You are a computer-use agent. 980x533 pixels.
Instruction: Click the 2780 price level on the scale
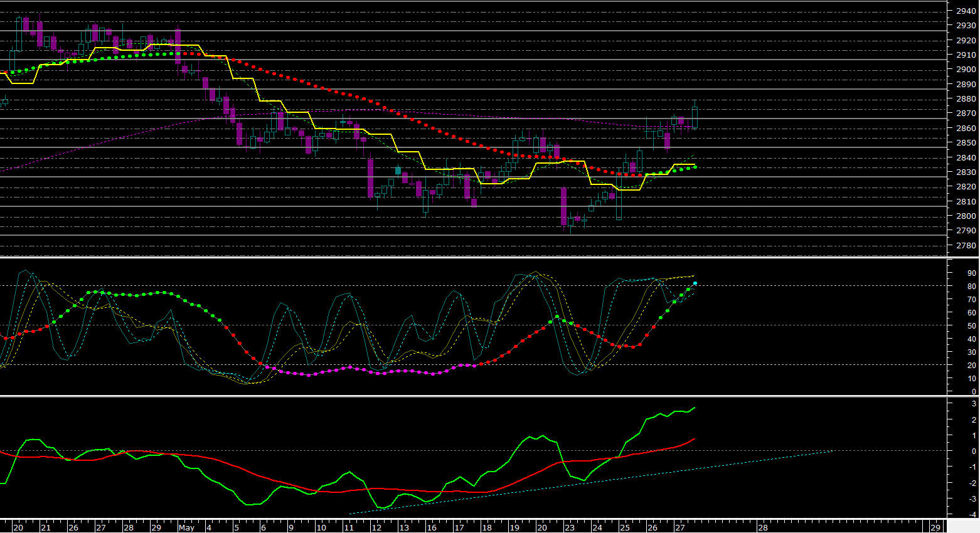(966, 246)
